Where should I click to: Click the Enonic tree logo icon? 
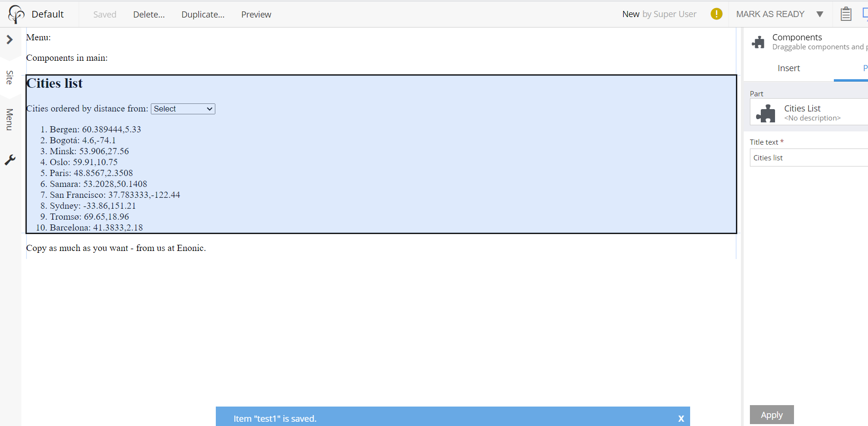(16, 14)
